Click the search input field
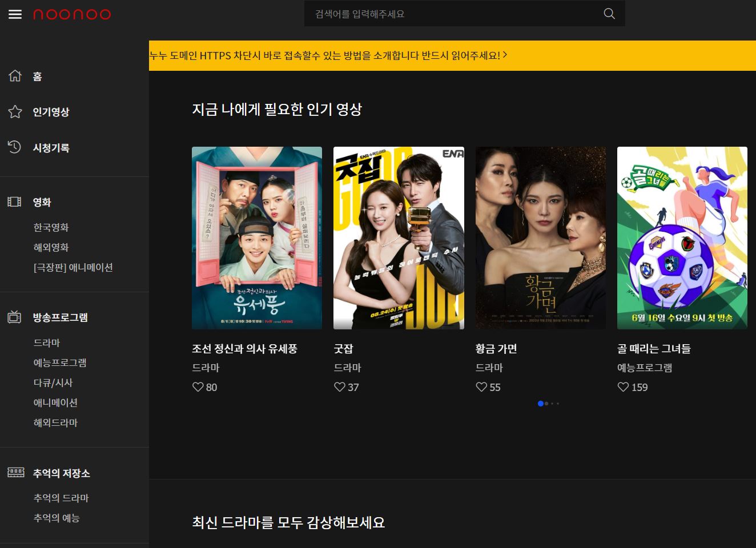 pyautogui.click(x=464, y=14)
